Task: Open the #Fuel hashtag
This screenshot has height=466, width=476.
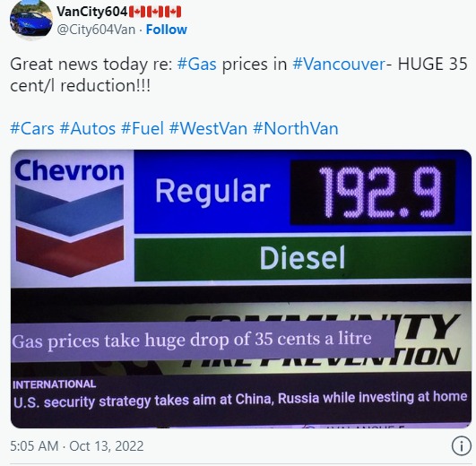Action: pos(143,128)
